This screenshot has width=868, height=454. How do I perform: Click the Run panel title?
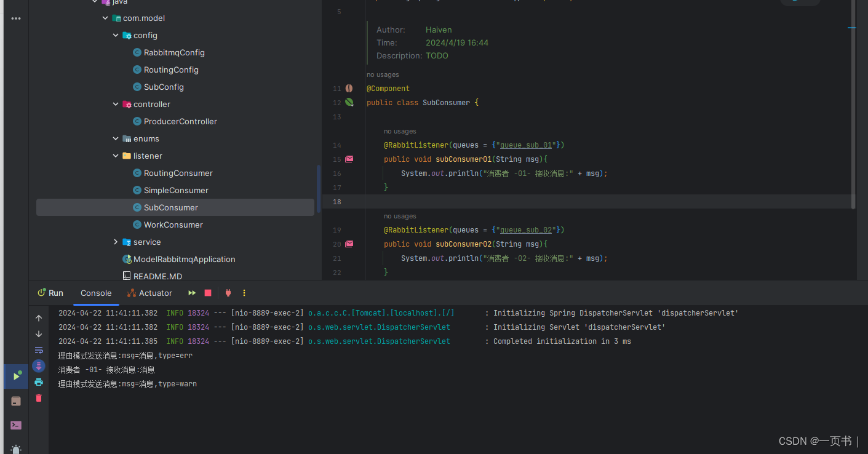pyautogui.click(x=55, y=293)
